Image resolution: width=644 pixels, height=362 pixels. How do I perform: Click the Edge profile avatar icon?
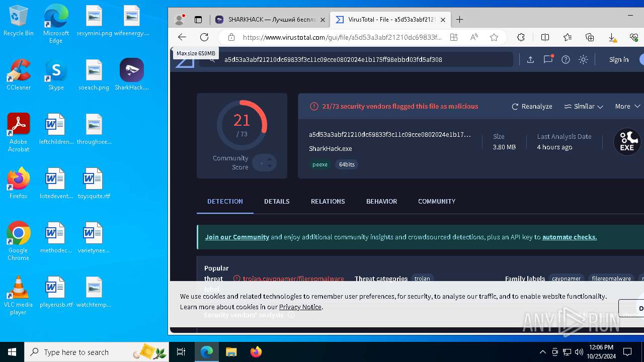point(179,20)
